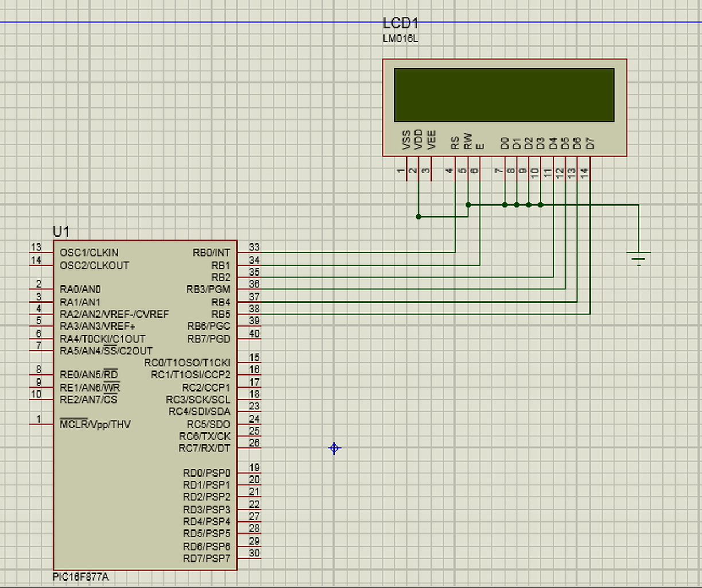702x588 pixels.
Task: Click the PIC16F877A part name label
Action: coord(80,577)
